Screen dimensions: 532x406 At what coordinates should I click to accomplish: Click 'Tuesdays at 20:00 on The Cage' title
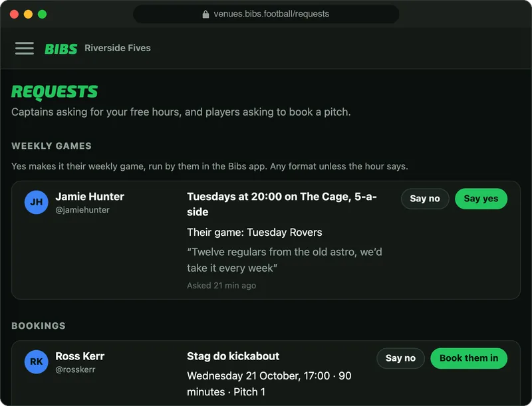point(282,204)
